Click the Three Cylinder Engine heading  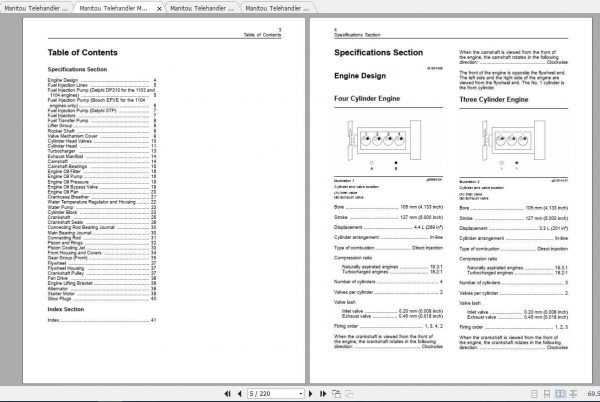point(494,99)
